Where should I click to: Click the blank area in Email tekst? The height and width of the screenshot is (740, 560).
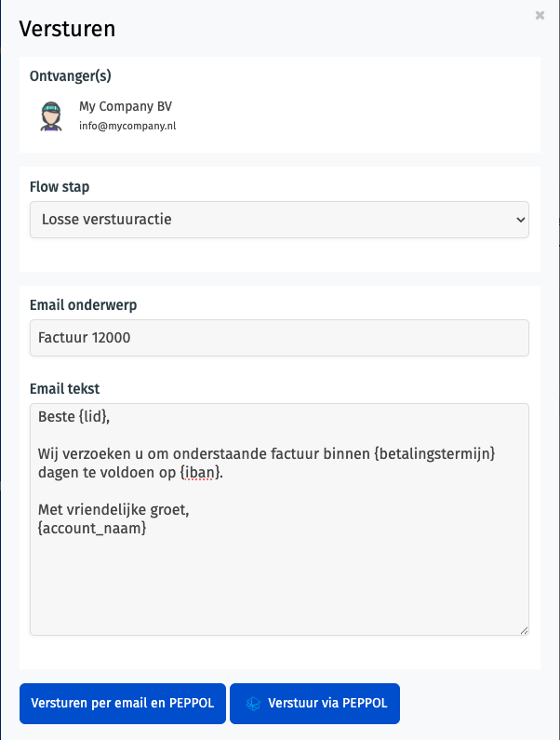(x=279, y=586)
